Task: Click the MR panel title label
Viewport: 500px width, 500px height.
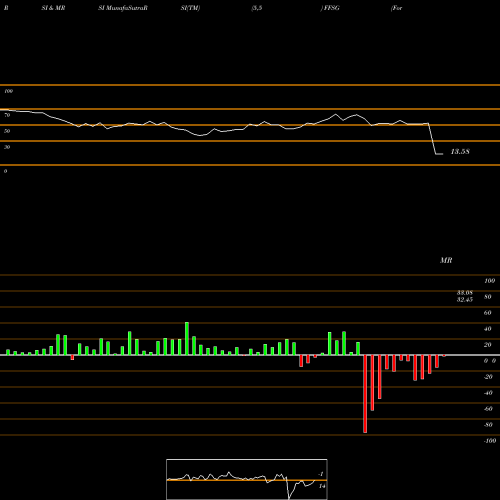Action: click(446, 260)
